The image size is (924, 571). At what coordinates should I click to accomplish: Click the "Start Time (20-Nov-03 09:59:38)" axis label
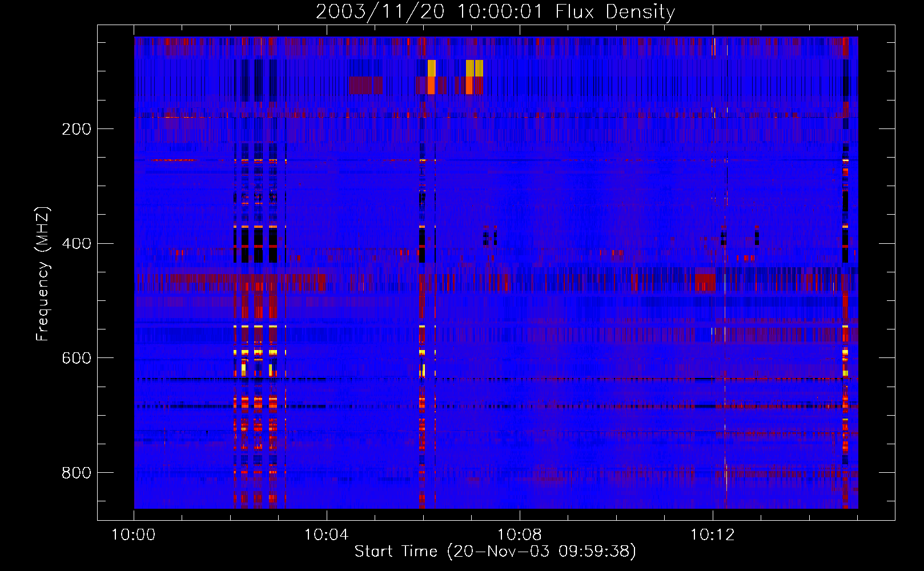click(x=495, y=552)
